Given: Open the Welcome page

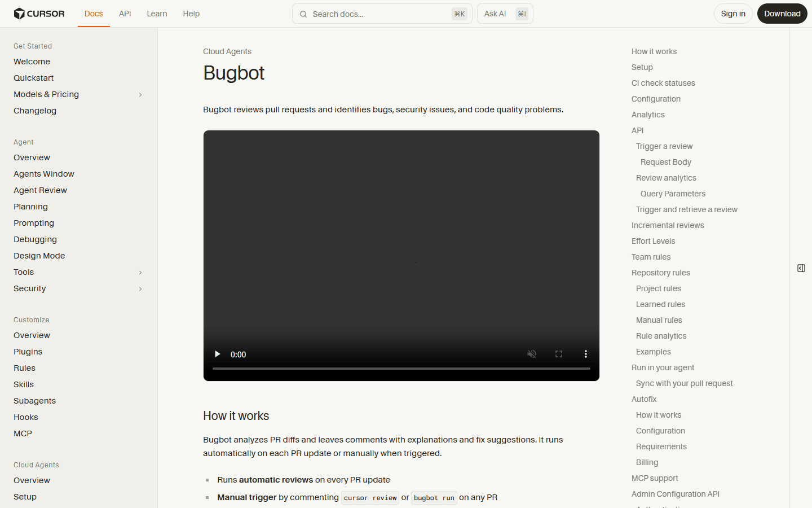Looking at the screenshot, I should tap(32, 62).
